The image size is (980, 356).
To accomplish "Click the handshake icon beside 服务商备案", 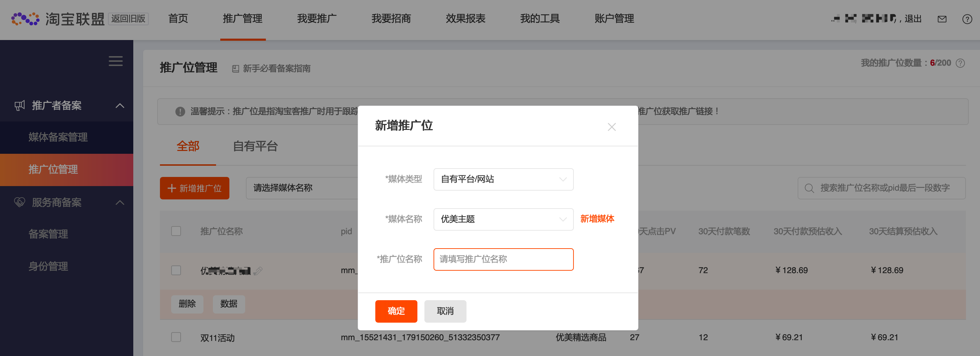I will (19, 202).
